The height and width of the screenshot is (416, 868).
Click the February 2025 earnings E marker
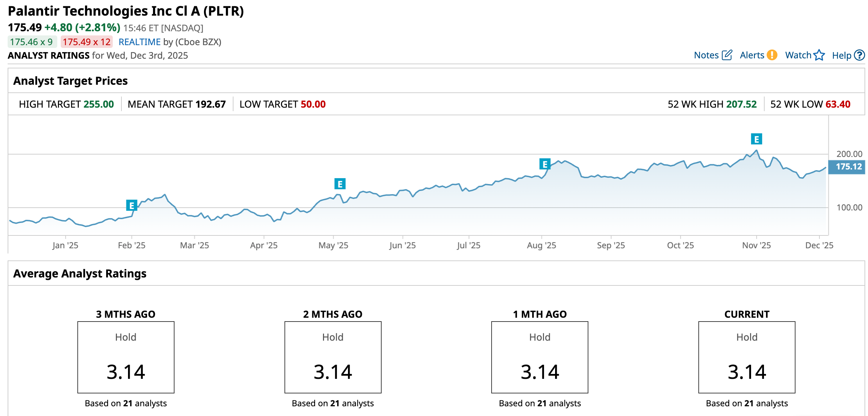pyautogui.click(x=131, y=206)
